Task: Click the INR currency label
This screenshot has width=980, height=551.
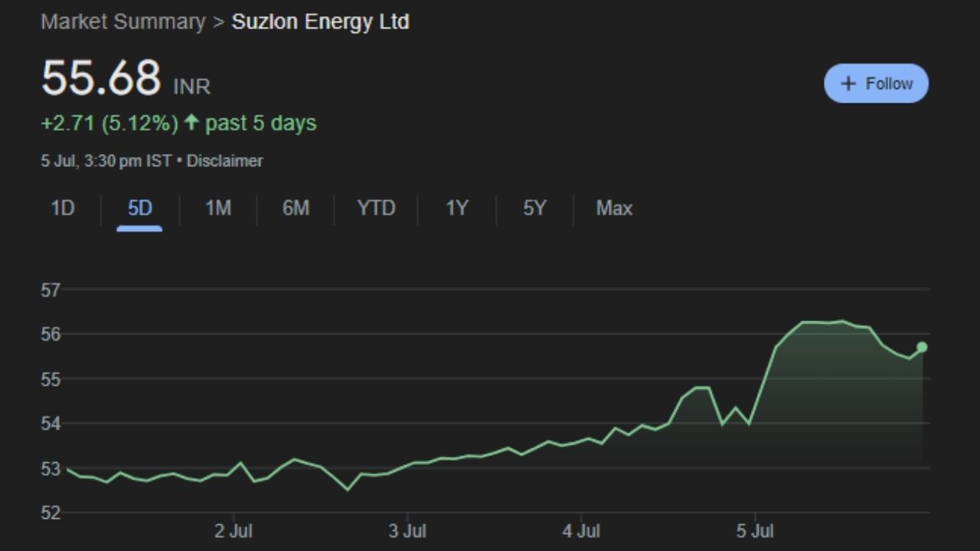Action: pos(192,86)
